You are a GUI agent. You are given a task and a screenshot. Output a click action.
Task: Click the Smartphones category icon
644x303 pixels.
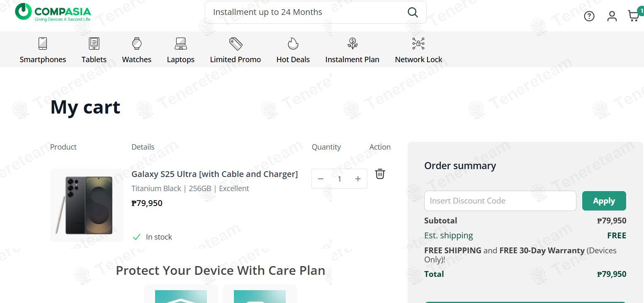43,44
